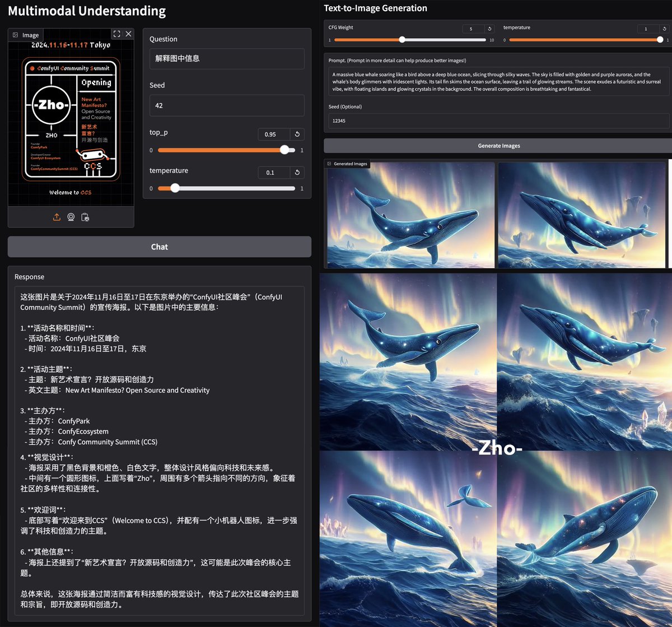Reset left panel temperature 0.1 value
The height and width of the screenshot is (627, 672).
tap(297, 173)
